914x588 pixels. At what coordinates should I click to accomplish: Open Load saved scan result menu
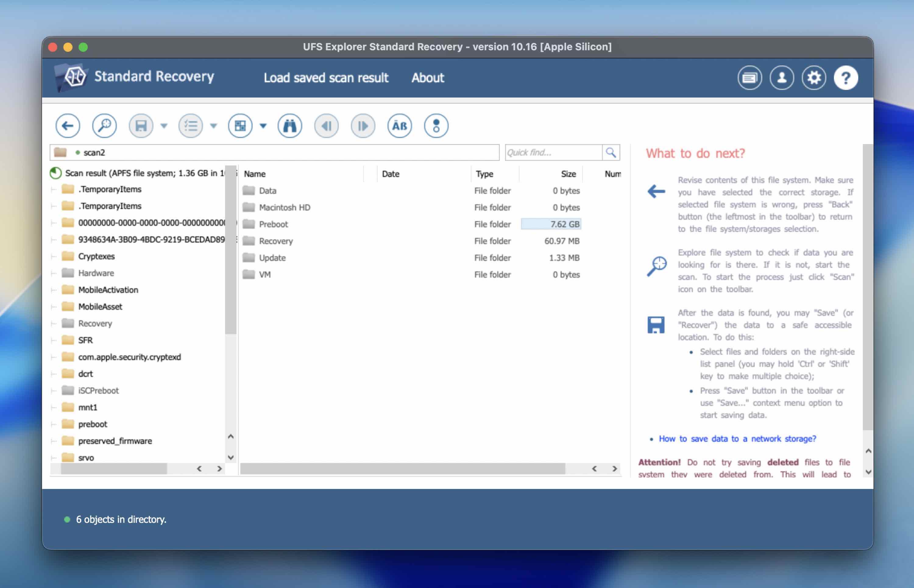pyautogui.click(x=326, y=78)
